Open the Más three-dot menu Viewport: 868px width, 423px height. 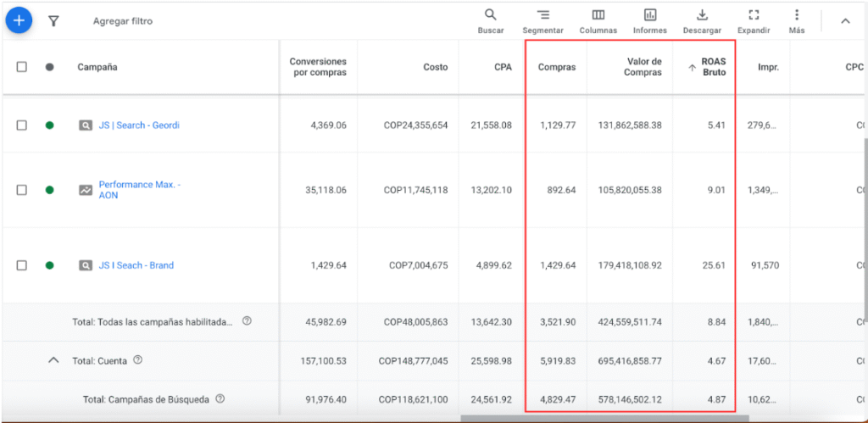(x=797, y=21)
